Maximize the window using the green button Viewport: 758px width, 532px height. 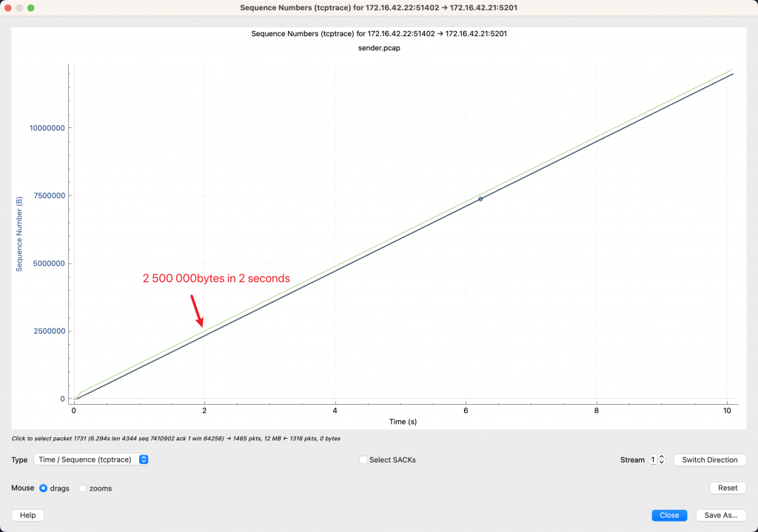point(30,7)
